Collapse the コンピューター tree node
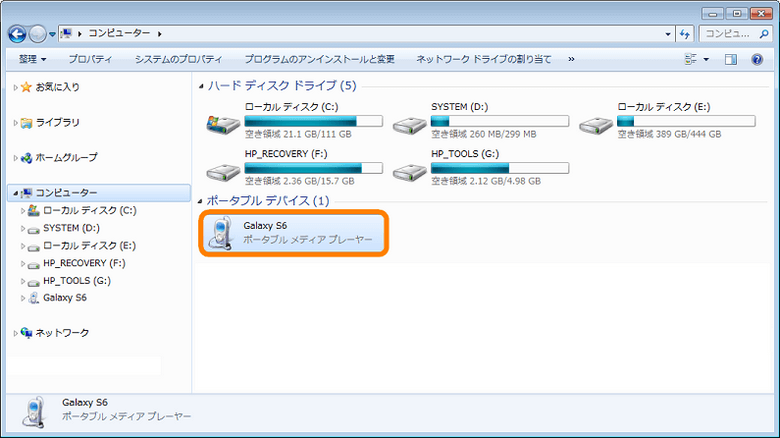Image resolution: width=780 pixels, height=438 pixels. point(15,193)
